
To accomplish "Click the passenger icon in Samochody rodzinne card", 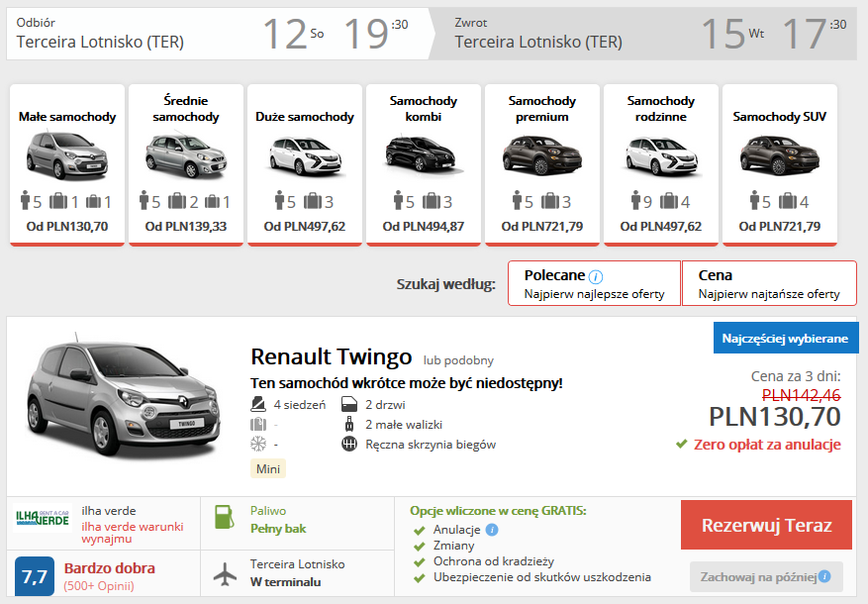I will click(x=635, y=200).
